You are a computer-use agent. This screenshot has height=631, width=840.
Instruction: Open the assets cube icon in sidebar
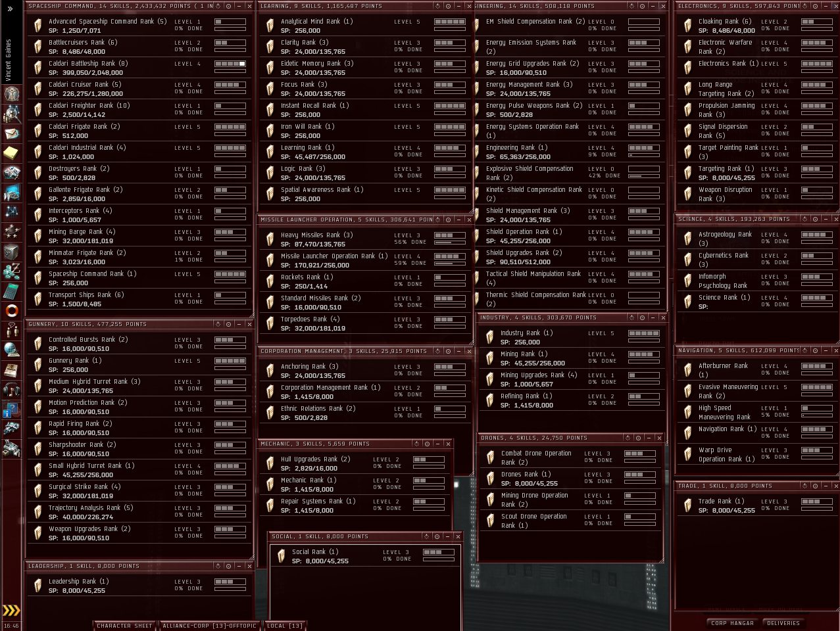pyautogui.click(x=11, y=251)
